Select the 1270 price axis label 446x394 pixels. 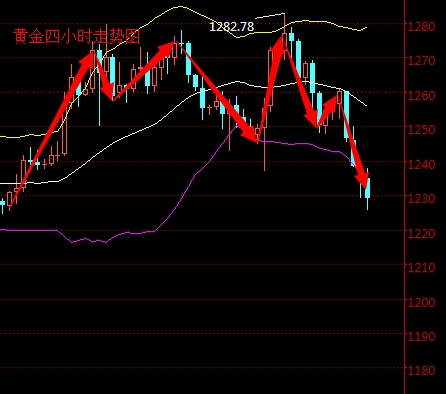pyautogui.click(x=422, y=61)
